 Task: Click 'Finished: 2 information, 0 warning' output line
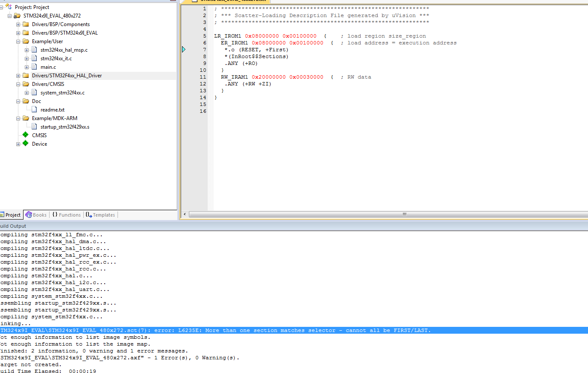(94, 351)
